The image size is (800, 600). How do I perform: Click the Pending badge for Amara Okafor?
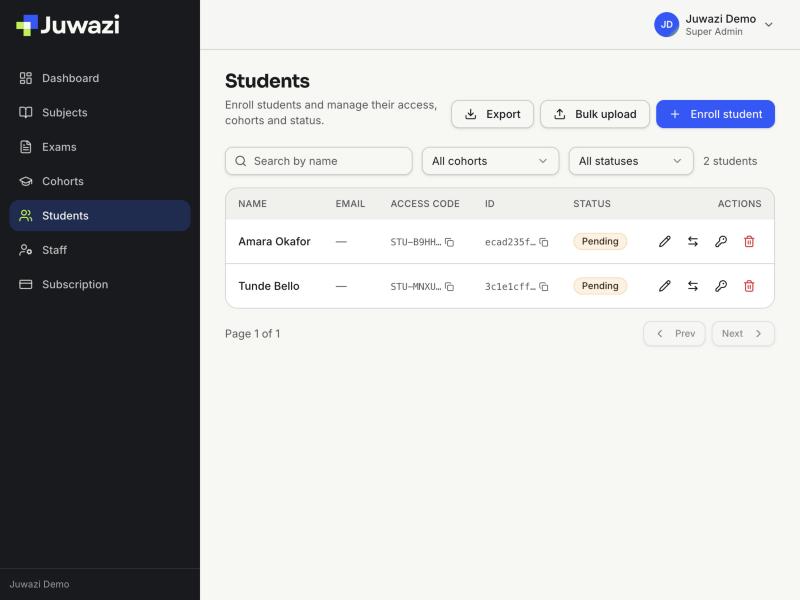tap(600, 241)
